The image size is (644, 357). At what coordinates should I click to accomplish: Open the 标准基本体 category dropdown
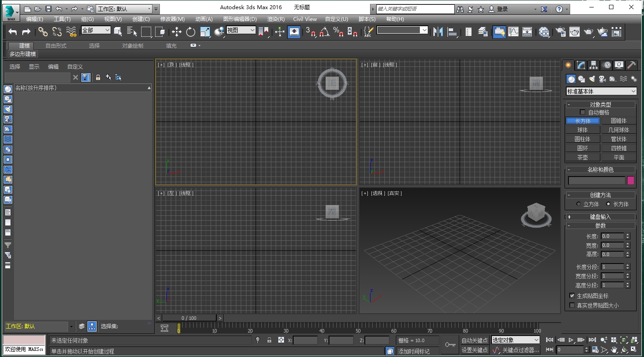(601, 91)
